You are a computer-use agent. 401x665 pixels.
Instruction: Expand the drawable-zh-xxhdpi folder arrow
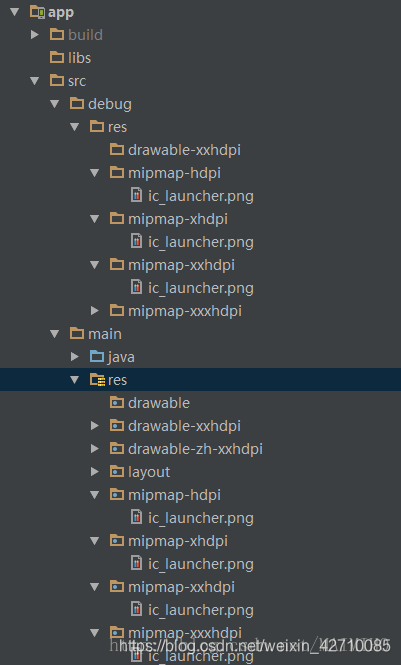coord(95,449)
